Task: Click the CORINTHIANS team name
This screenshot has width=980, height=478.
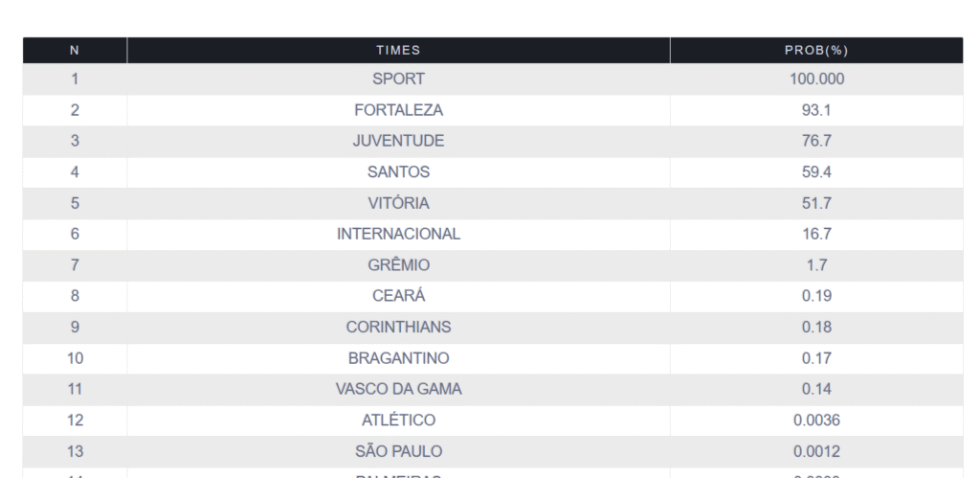Action: point(398,327)
